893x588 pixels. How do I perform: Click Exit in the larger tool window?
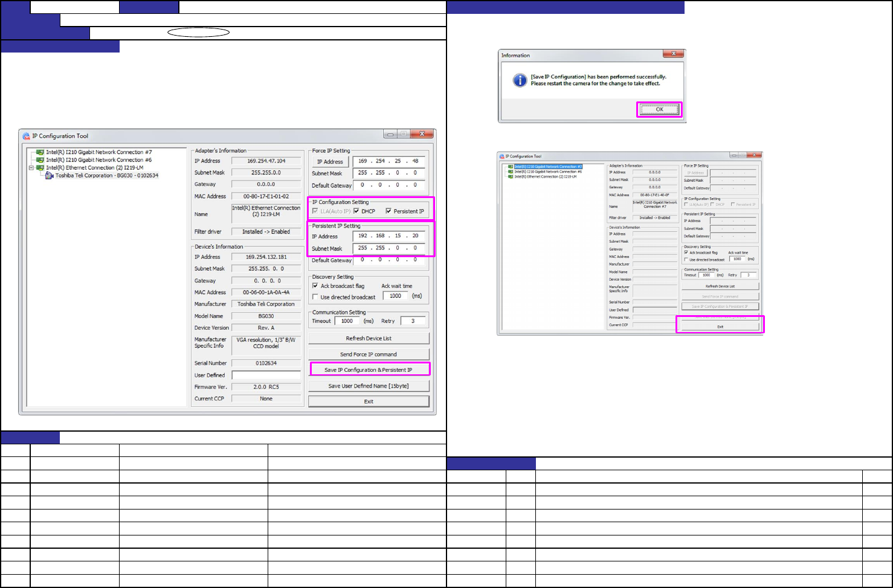point(369,401)
